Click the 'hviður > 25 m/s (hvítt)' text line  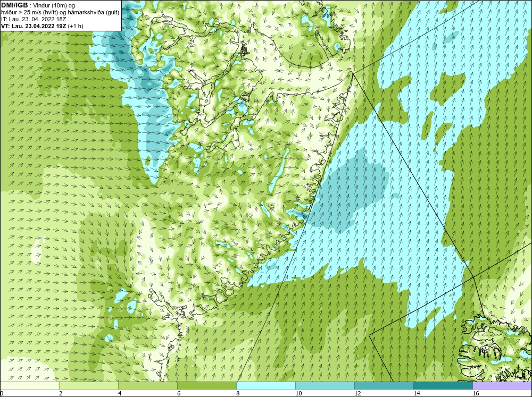tap(60, 13)
